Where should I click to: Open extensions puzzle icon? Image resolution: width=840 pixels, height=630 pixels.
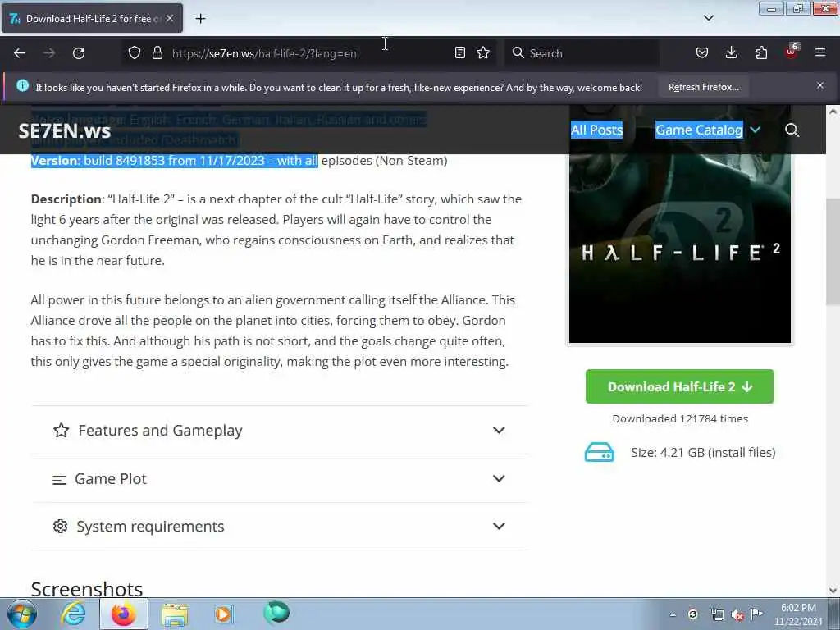(761, 53)
